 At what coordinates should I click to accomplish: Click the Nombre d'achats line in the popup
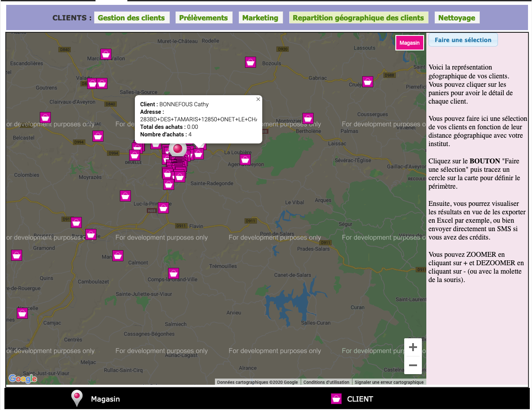pos(166,134)
